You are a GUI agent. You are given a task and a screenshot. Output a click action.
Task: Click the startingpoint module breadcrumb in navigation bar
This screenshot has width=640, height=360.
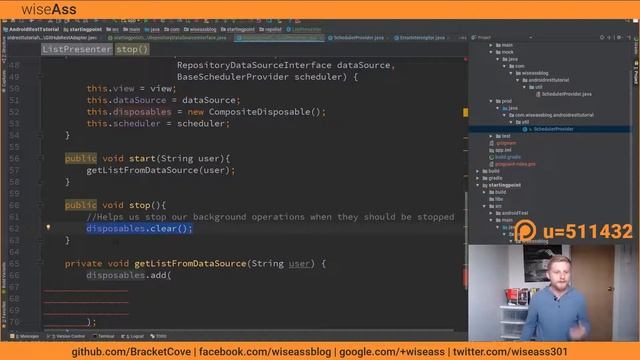pos(82,29)
